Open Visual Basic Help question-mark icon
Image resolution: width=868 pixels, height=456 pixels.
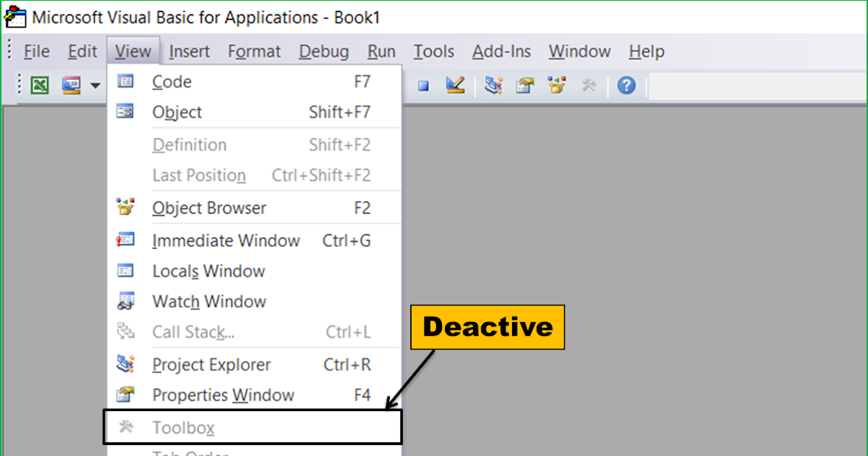(x=626, y=85)
